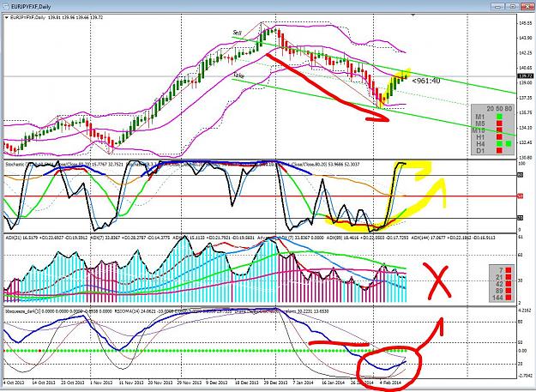Click the red square beside ADX period 89
Image resolution: width=536 pixels, height=392 pixels.
[509, 291]
